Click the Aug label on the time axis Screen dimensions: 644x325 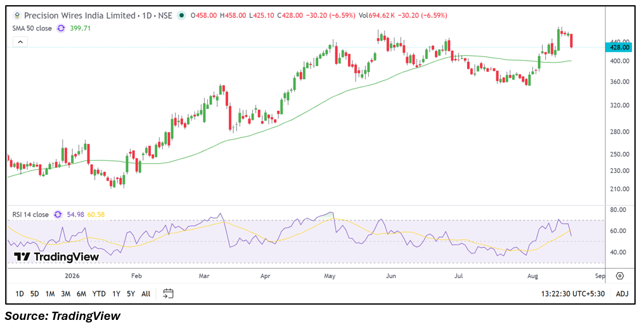532,276
